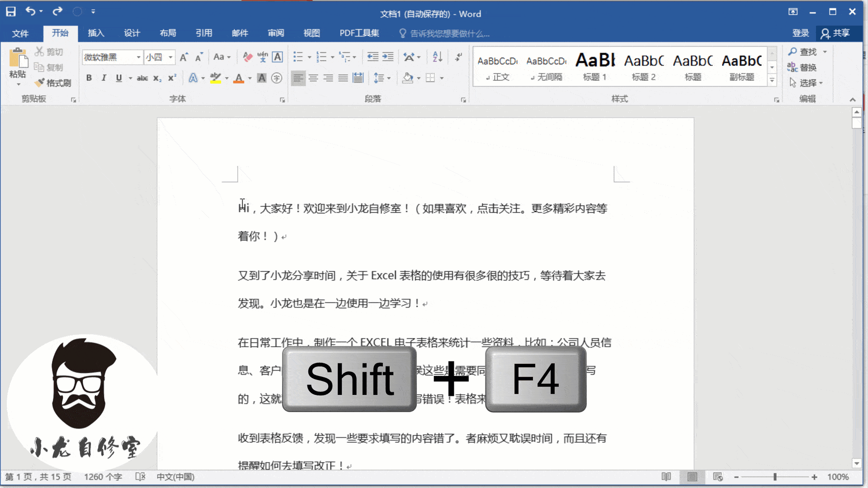Click the Copy (复制) button
The image size is (868, 488).
49,67
